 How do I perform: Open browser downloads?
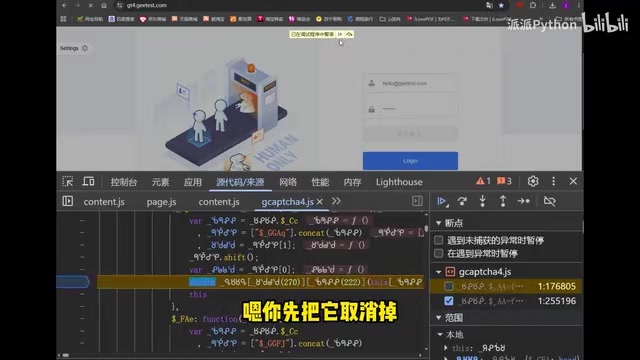(552, 5)
